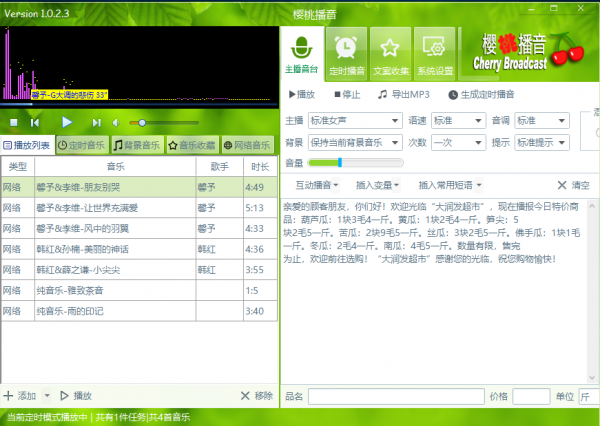Screen dimensions: 600x426
Task: Open the 音调 pitch dropdown
Action: tap(542, 121)
